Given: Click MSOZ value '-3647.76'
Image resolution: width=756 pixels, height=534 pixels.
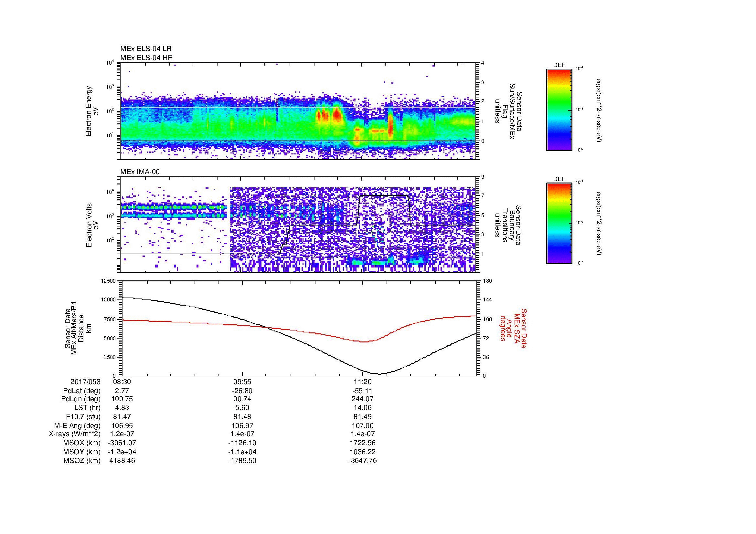Looking at the screenshot, I should point(362,461).
